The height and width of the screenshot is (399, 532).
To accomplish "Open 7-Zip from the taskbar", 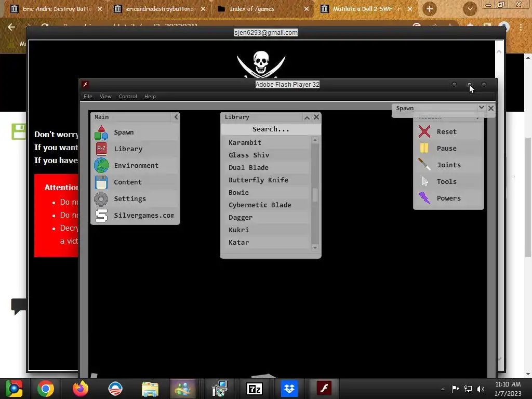I will [255, 389].
